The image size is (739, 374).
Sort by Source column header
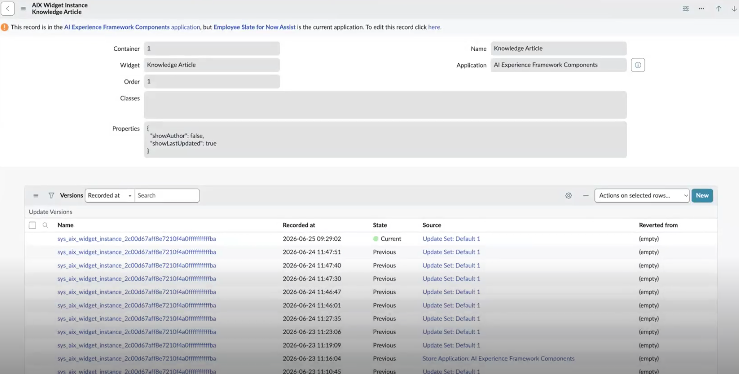(432, 225)
